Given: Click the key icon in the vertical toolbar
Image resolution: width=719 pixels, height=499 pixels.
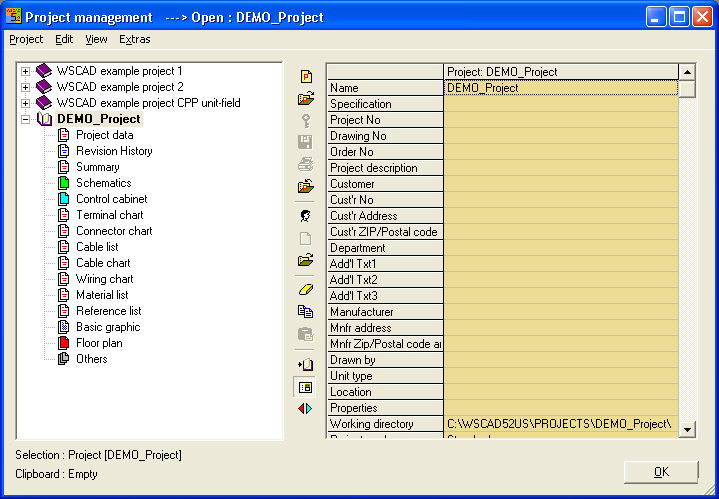Looking at the screenshot, I should [306, 121].
